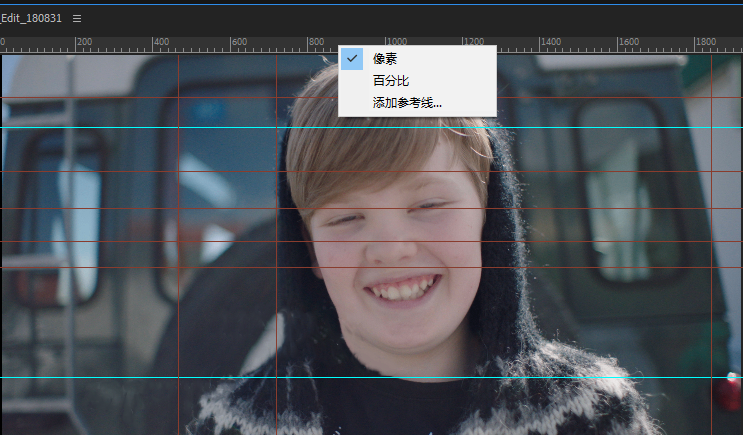Click the checkmark beside 像素

tap(351, 59)
